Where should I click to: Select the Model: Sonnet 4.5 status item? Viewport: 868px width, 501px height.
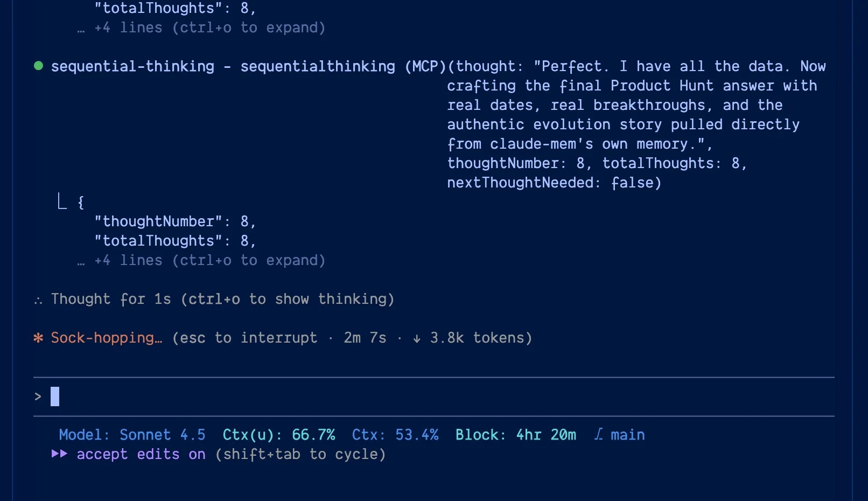pos(132,435)
